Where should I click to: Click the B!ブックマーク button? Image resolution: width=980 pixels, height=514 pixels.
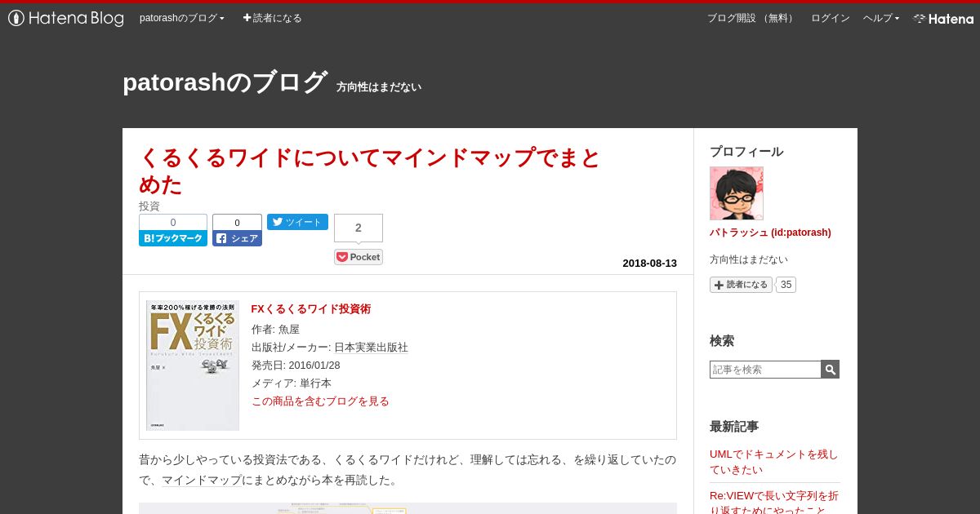pos(173,238)
